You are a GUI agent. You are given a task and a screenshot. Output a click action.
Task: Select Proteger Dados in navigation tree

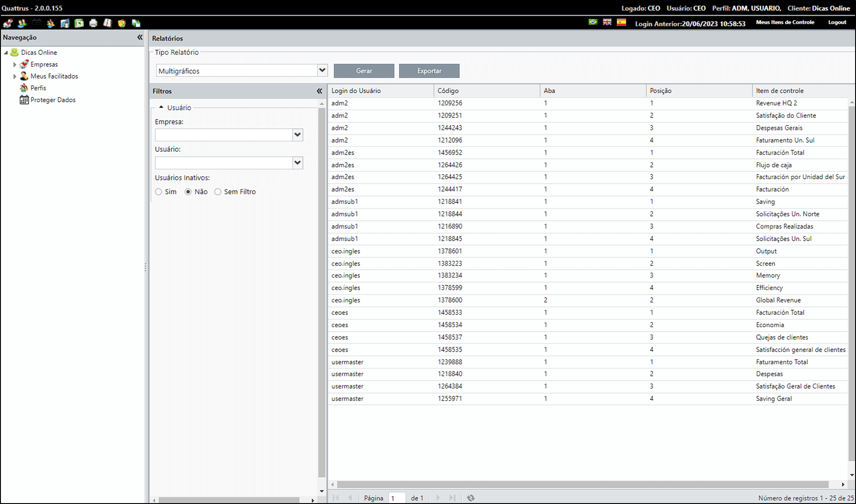coord(53,100)
